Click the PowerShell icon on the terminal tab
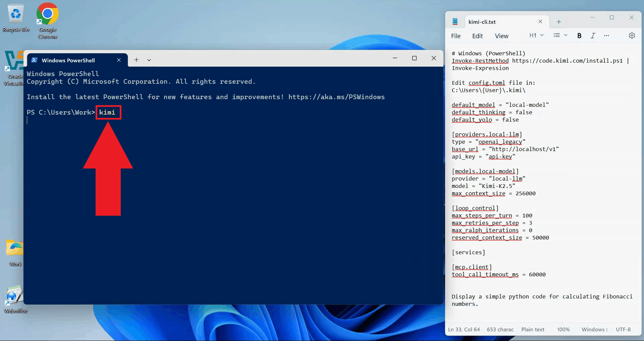644x341 pixels. click(35, 60)
